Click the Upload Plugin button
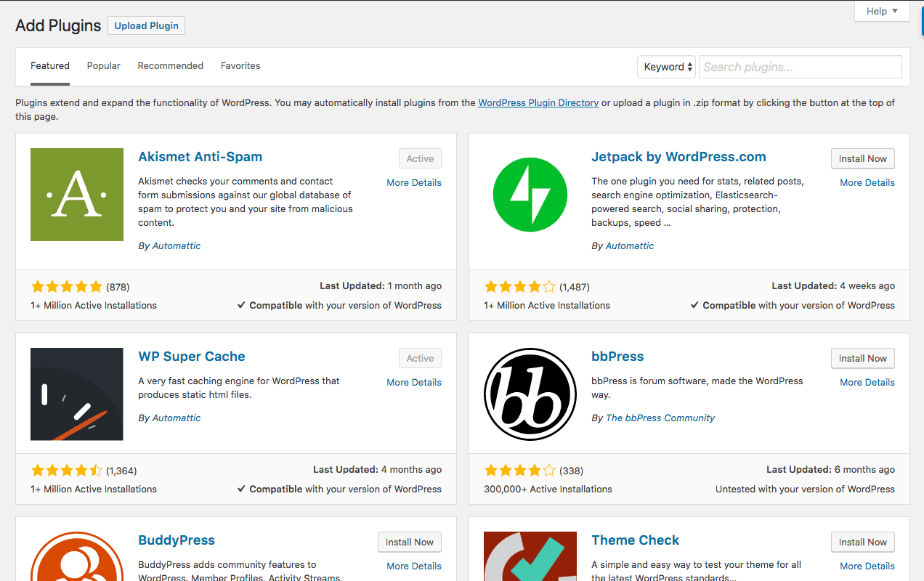This screenshot has width=924, height=581. point(145,25)
